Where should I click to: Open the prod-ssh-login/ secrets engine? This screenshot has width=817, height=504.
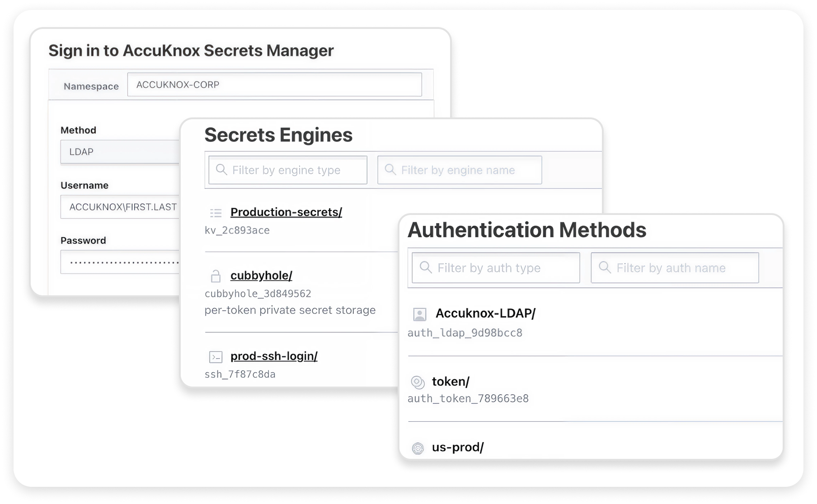274,356
